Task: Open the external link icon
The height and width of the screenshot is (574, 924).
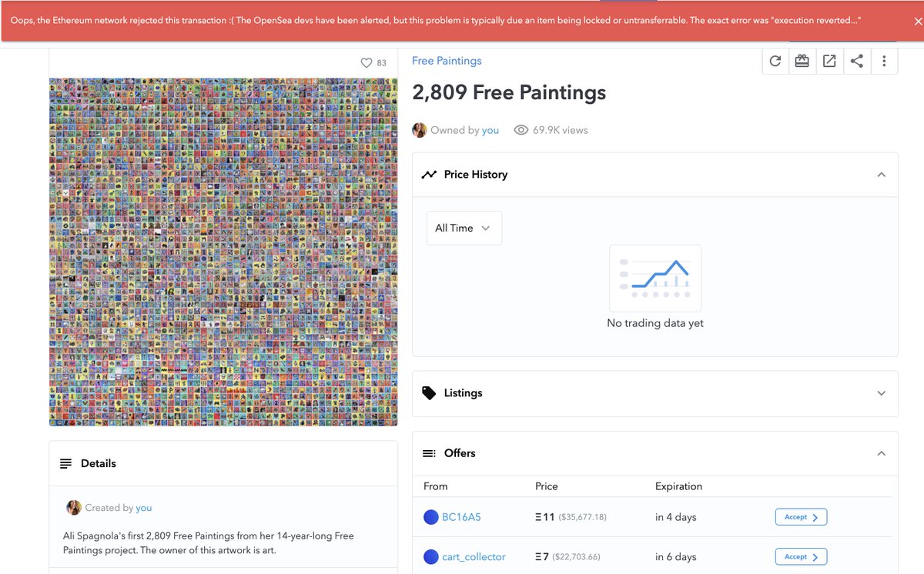Action: [829, 62]
